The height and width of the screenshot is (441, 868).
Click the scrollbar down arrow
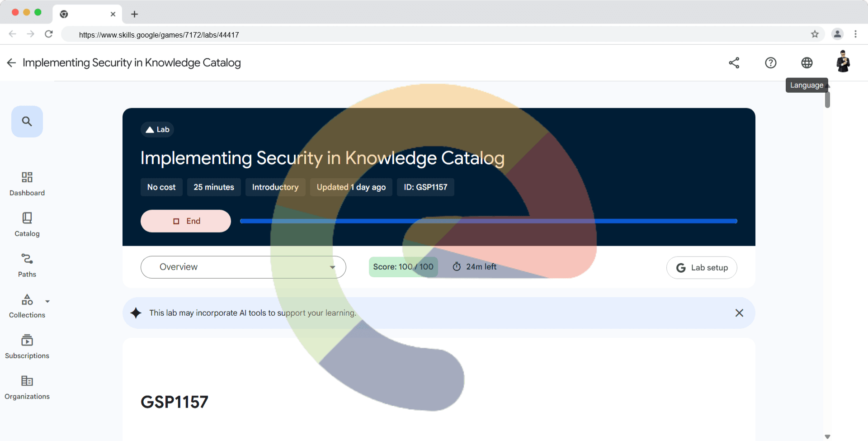click(827, 436)
